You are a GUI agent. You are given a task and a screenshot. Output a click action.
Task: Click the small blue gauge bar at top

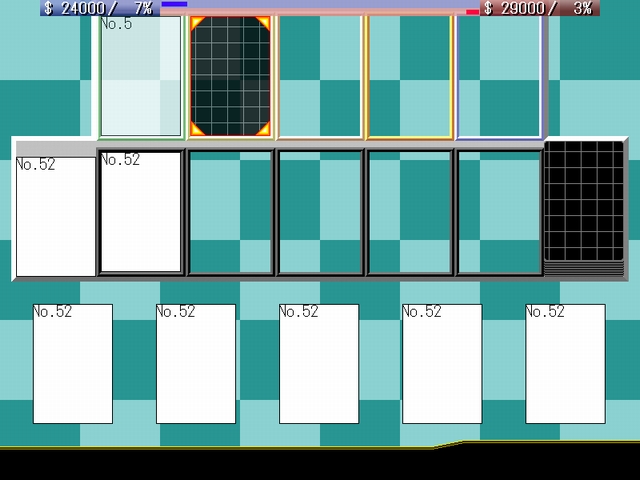click(174, 4)
